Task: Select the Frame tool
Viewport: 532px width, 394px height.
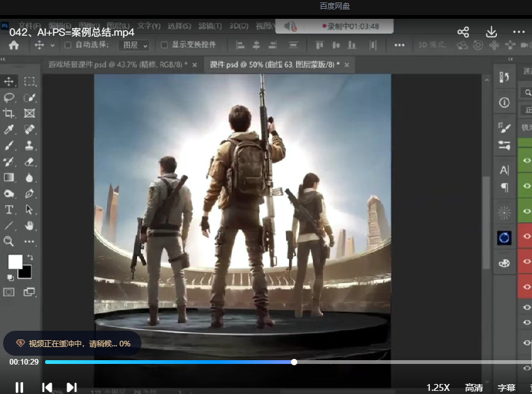Action: [x=29, y=113]
